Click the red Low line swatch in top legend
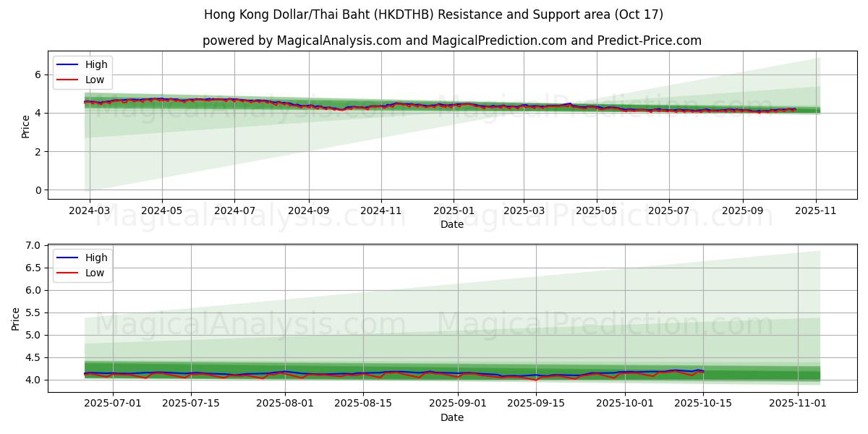Image resolution: width=868 pixels, height=434 pixels. click(69, 80)
